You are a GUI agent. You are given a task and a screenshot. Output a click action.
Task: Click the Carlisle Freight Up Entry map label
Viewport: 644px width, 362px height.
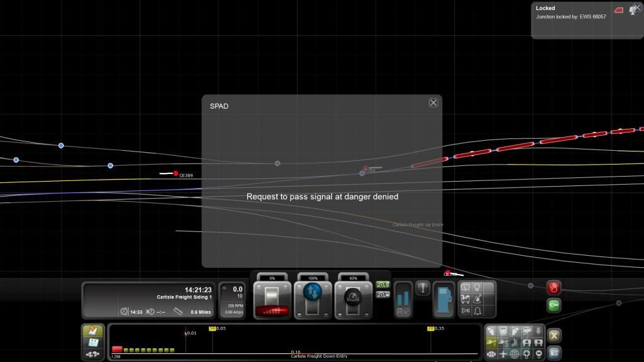(418, 225)
